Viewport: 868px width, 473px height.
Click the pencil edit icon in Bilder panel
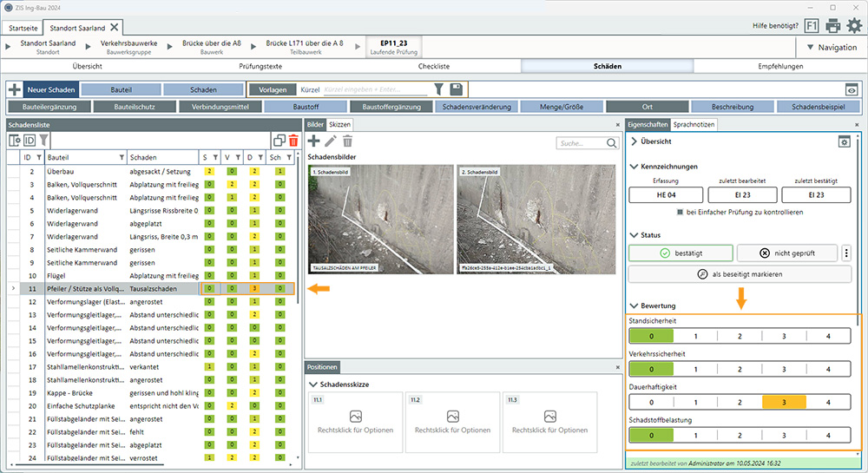(x=331, y=141)
